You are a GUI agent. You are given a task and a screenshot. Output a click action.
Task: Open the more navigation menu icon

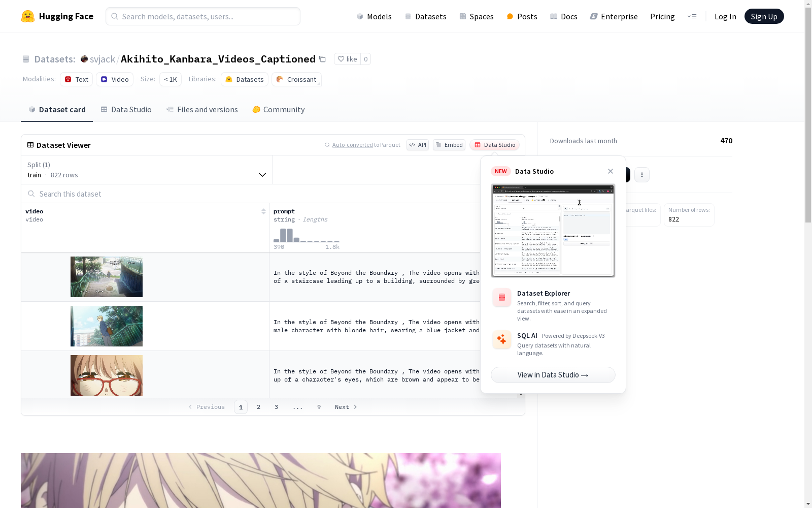692,16
